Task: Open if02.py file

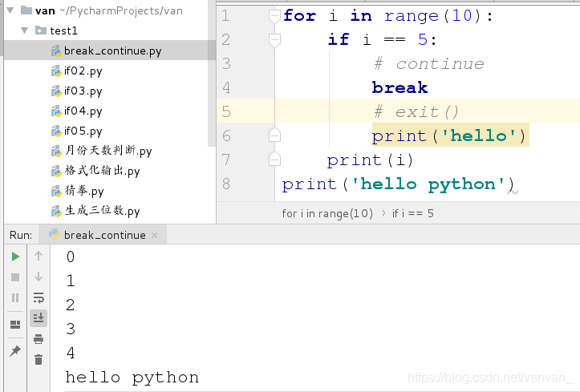Action: (x=83, y=71)
